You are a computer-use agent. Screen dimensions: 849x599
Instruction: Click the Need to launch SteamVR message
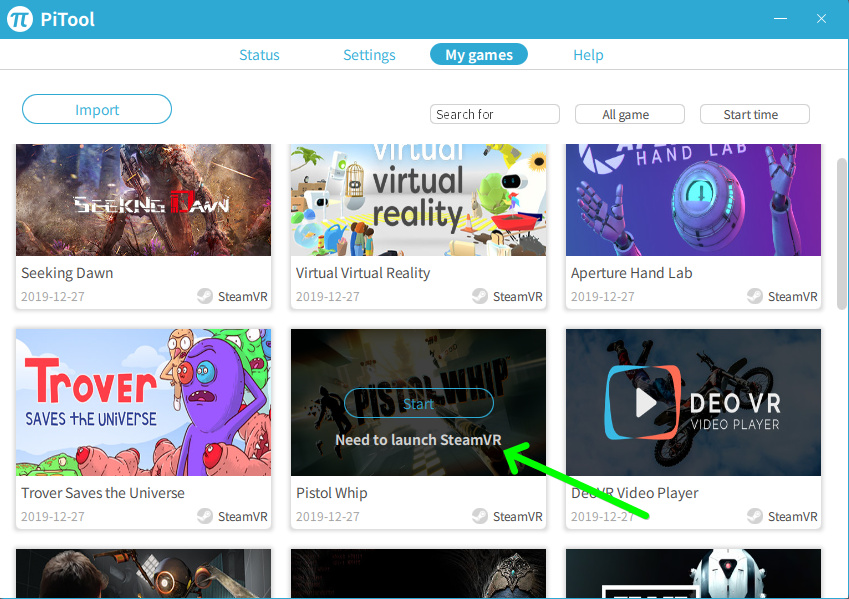419,440
